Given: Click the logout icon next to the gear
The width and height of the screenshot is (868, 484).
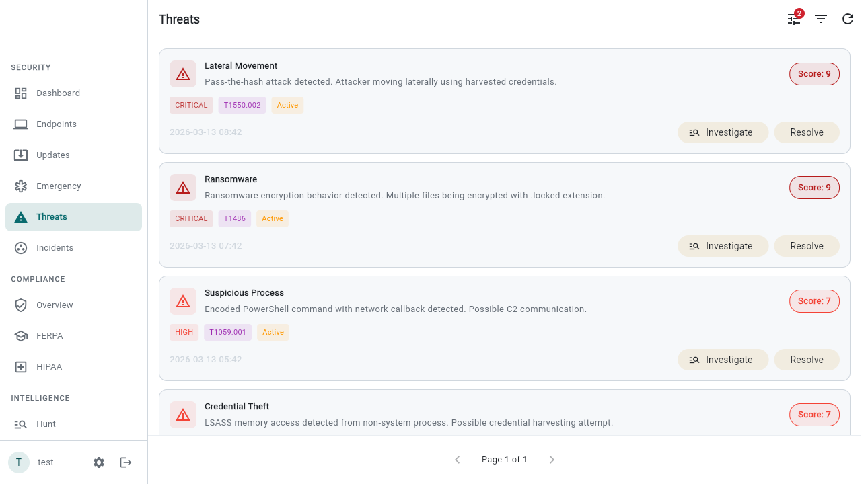Looking at the screenshot, I should point(126,462).
